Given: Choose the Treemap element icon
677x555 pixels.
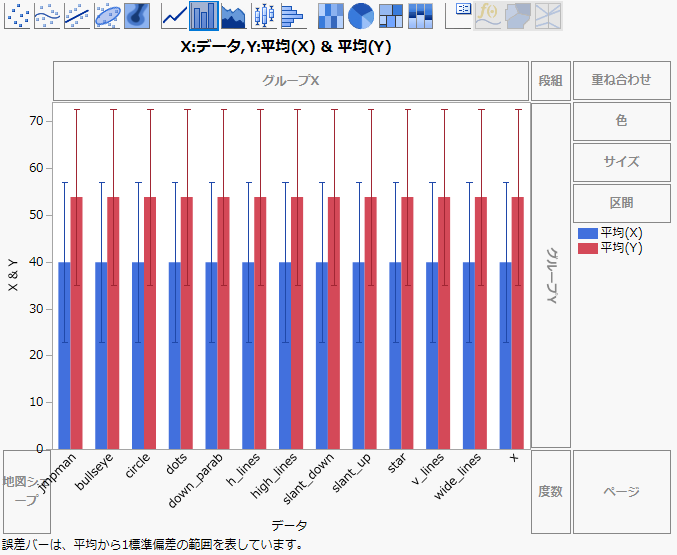Looking at the screenshot, I should (x=391, y=15).
